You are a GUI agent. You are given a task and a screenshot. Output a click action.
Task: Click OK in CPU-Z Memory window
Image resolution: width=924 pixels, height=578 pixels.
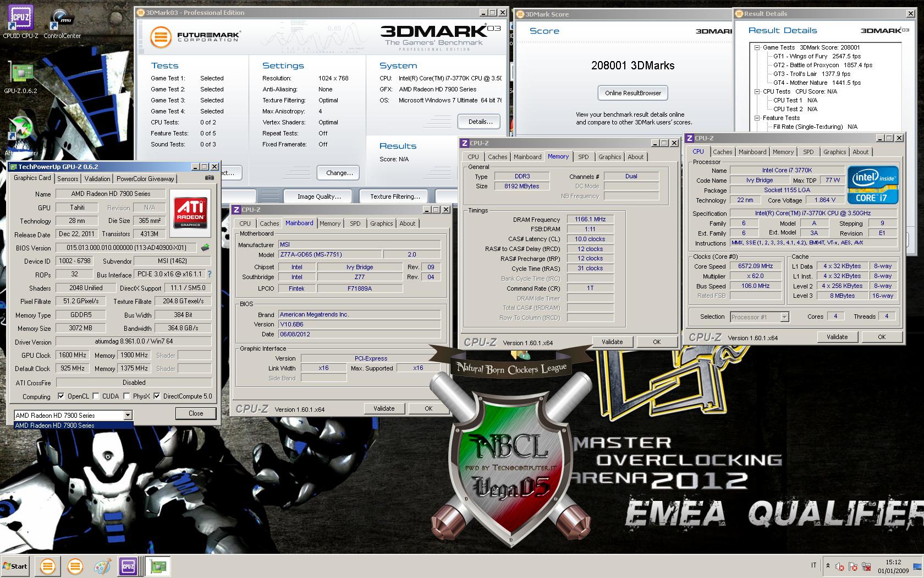657,342
